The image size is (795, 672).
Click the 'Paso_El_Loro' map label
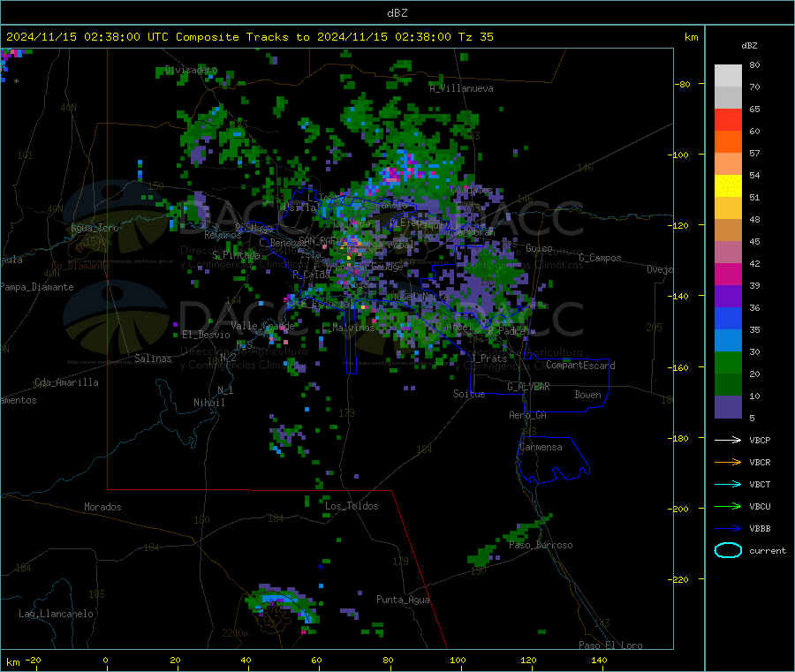[611, 646]
